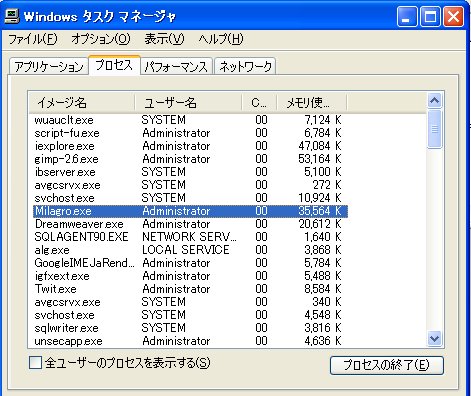Image resolution: width=471 pixels, height=396 pixels.
Task: Click the 1,640 K memory value
Action: (323, 237)
